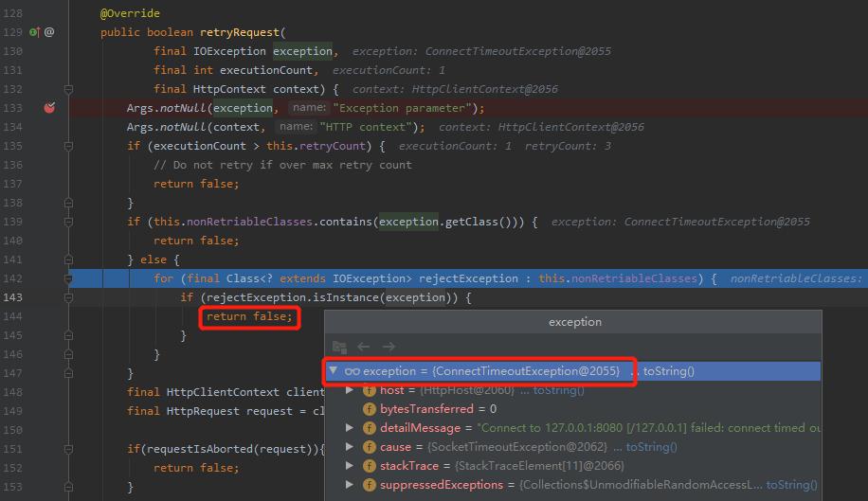This screenshot has width=868, height=501.
Task: Click the inline hint ConnectTimeoutException@2055 on line 130
Action: pyautogui.click(x=518, y=51)
